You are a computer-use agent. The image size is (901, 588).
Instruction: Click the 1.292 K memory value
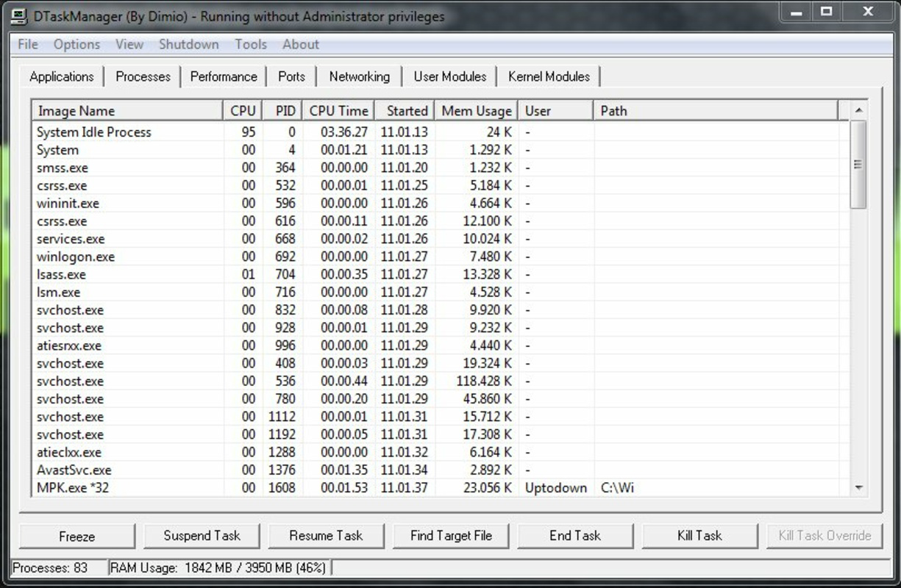[490, 150]
